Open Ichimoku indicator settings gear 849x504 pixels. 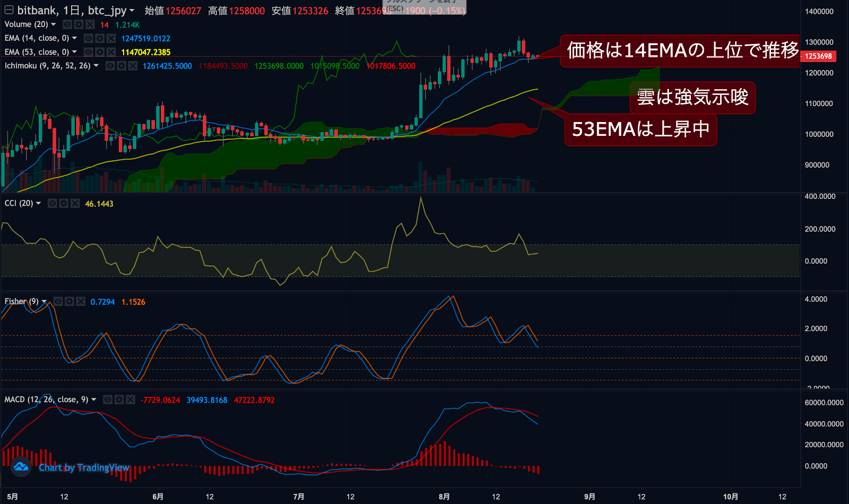[x=122, y=66]
